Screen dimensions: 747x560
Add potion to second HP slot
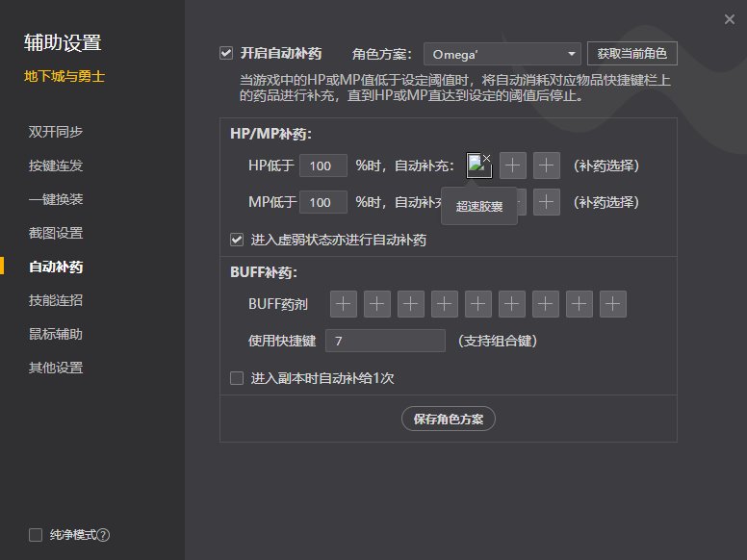click(x=513, y=165)
